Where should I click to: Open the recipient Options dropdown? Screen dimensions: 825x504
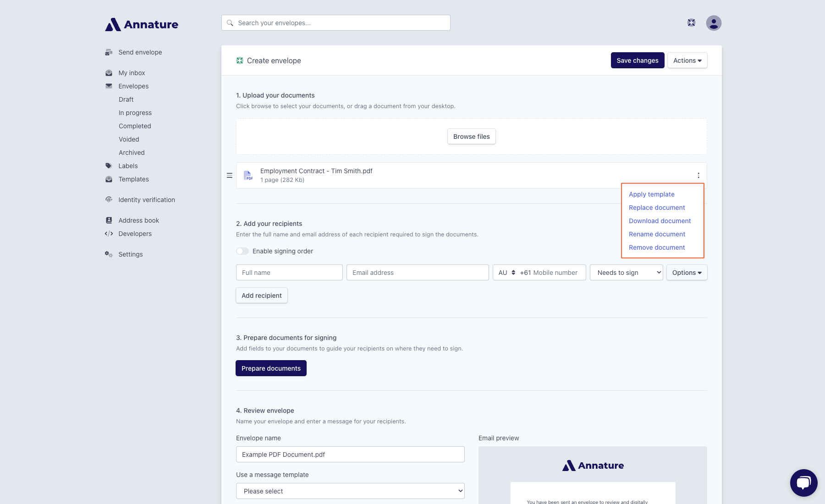[x=687, y=273]
